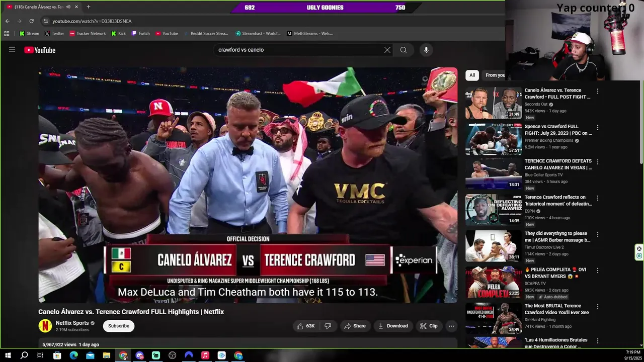644x362 pixels.
Task: Click the browser address bar URL
Action: pos(92,21)
